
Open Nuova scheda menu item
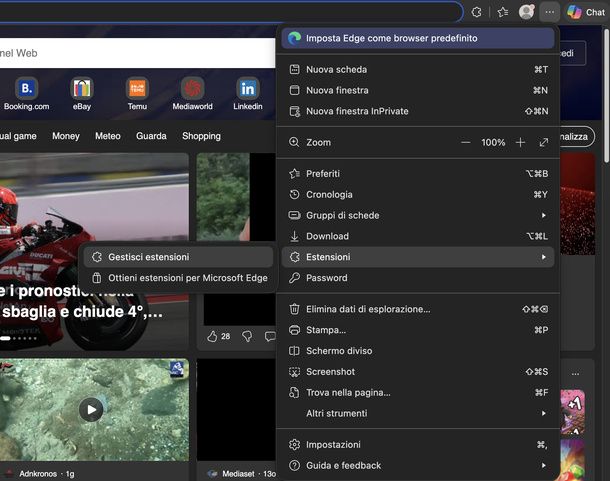tap(418, 69)
